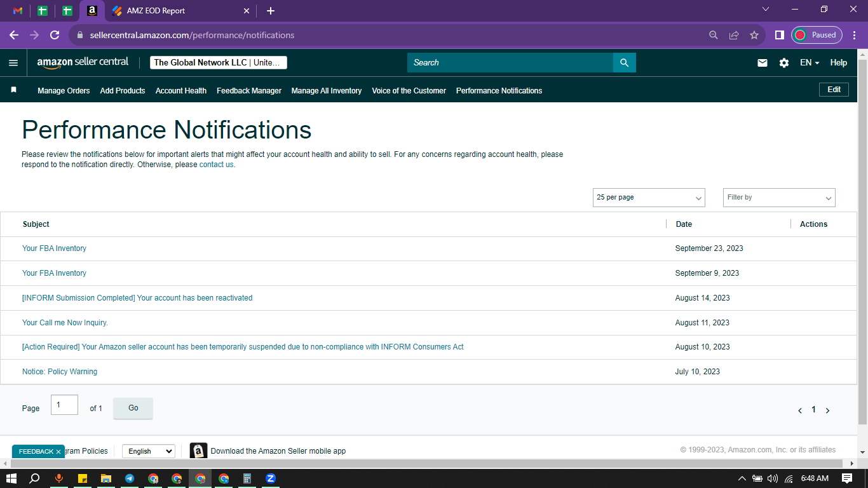The height and width of the screenshot is (488, 868).
Task: Open the Chrome three-dot menu
Action: click(854, 35)
